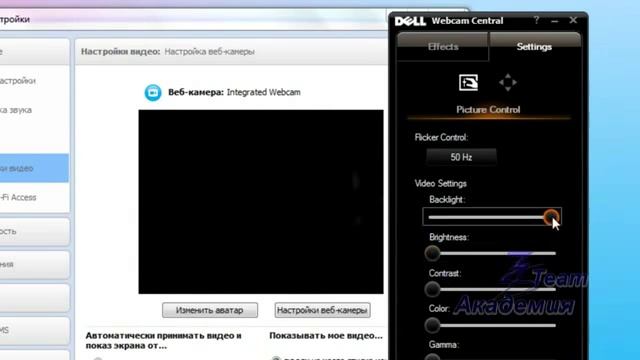Switch to the Settings tab
The width and height of the screenshot is (640, 360).
(x=534, y=47)
